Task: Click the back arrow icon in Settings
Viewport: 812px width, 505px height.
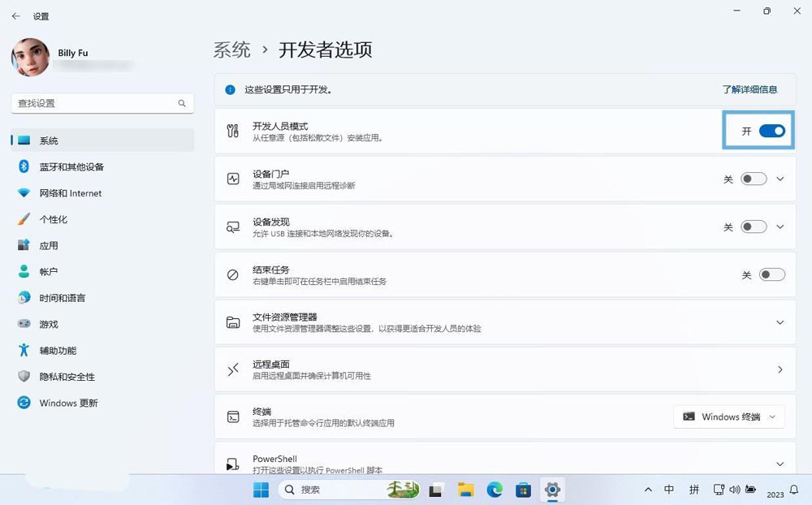Action: click(15, 16)
